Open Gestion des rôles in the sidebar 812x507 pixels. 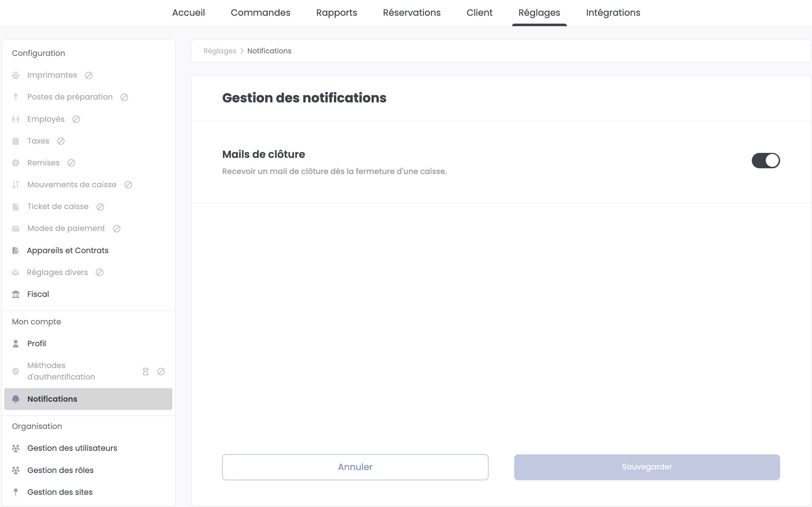coord(60,470)
